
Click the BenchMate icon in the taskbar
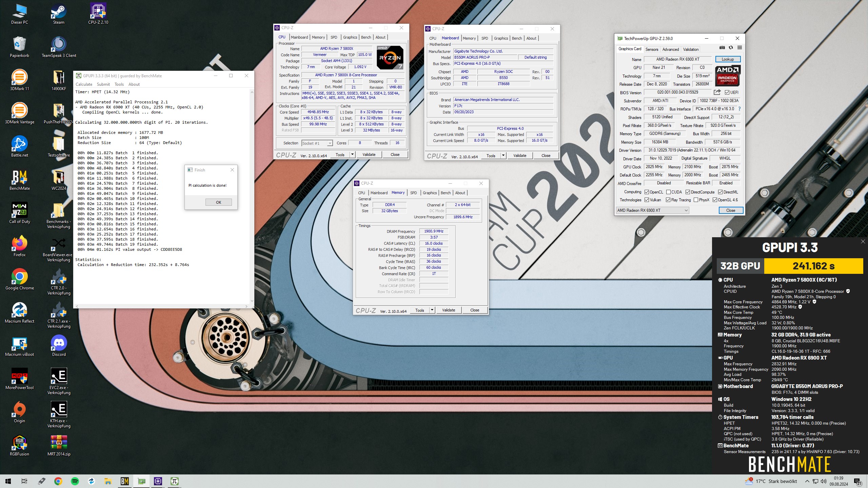point(124,481)
